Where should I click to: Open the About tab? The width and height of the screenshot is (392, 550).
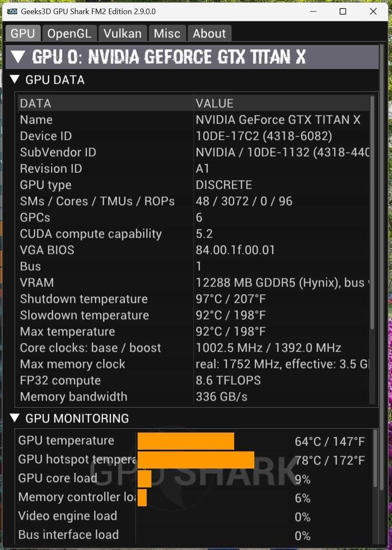(209, 33)
